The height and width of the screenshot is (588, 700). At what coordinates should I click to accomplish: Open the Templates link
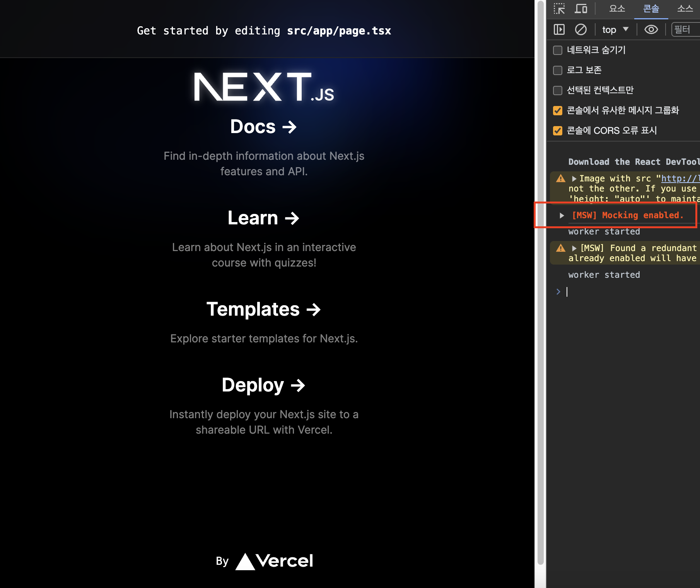264,309
